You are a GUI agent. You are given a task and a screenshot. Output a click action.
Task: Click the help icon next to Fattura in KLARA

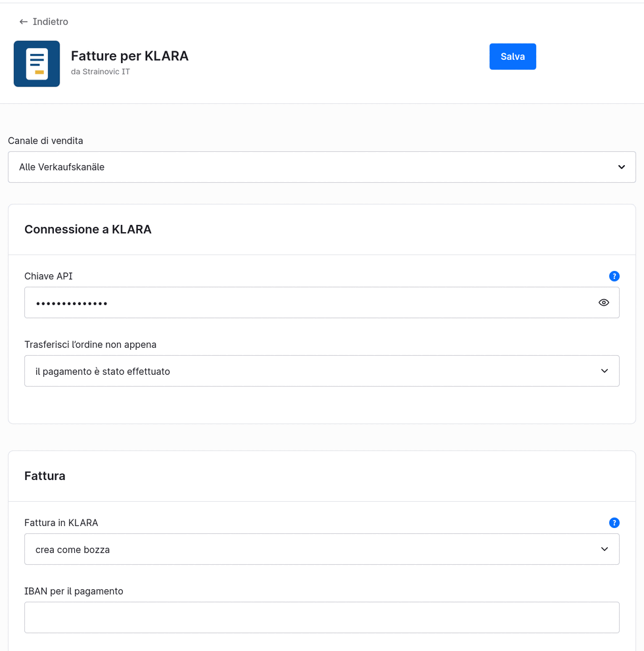click(614, 523)
